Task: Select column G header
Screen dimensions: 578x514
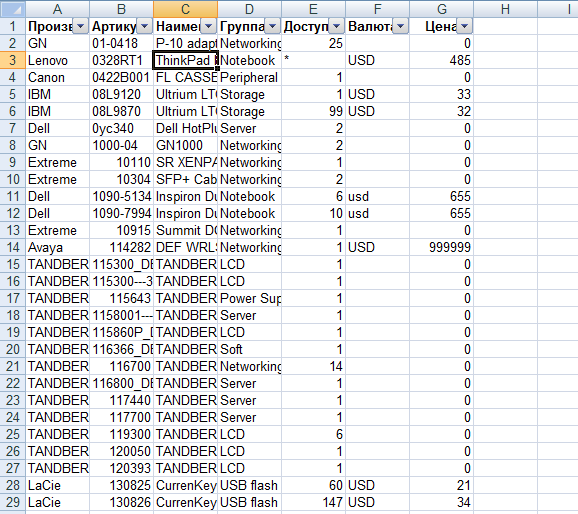Action: pyautogui.click(x=442, y=9)
